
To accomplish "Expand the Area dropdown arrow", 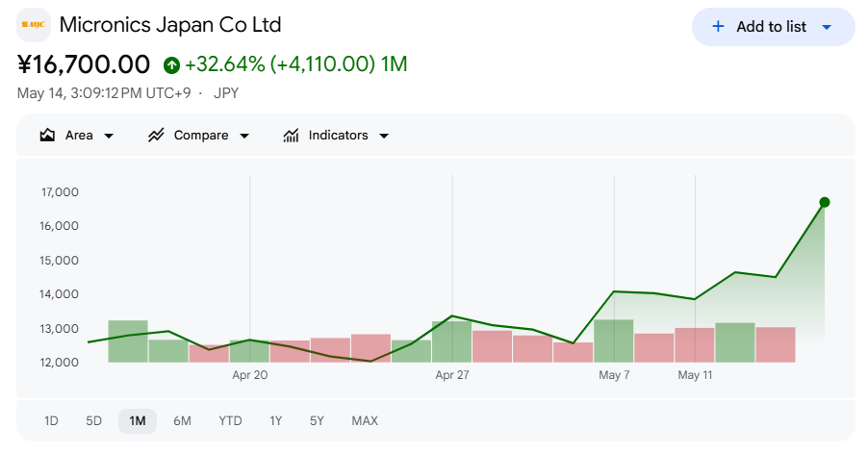I will 109,136.
